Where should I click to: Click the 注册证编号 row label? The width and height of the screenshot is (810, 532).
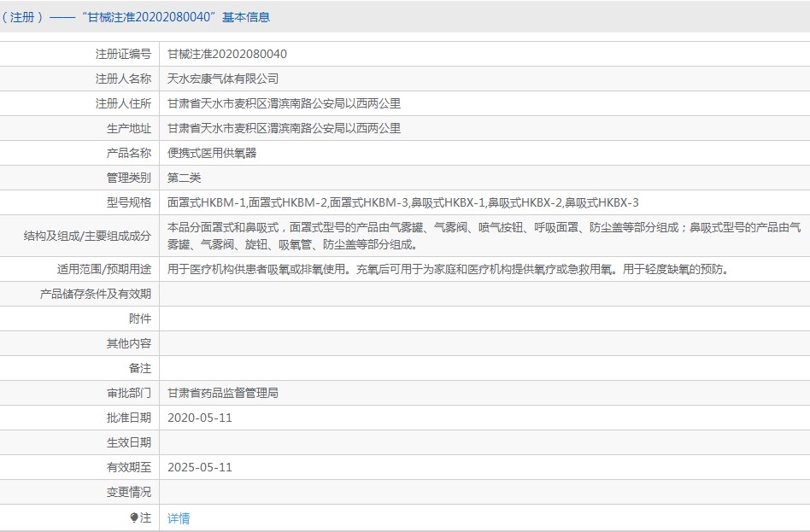[123, 54]
